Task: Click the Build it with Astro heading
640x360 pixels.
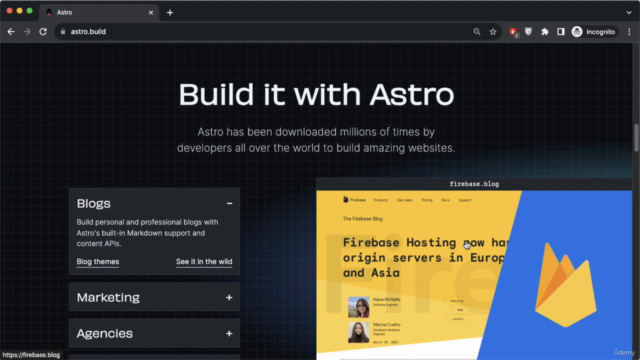Action: coord(316,94)
